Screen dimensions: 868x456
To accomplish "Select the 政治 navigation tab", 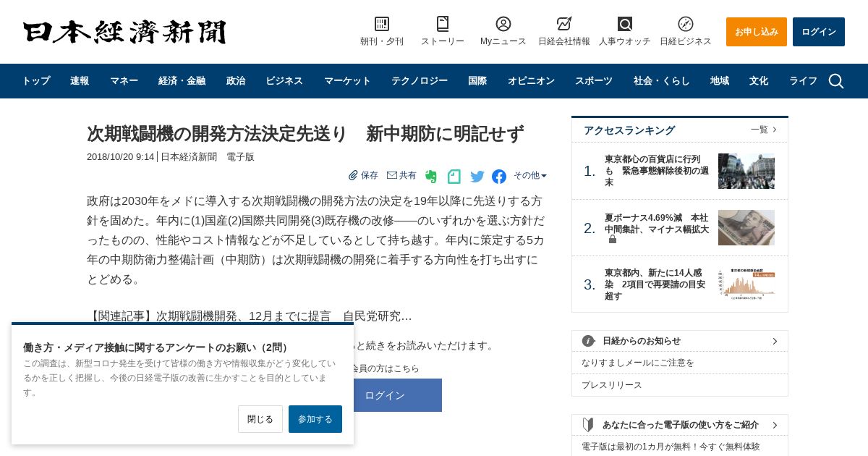I will coord(236,81).
